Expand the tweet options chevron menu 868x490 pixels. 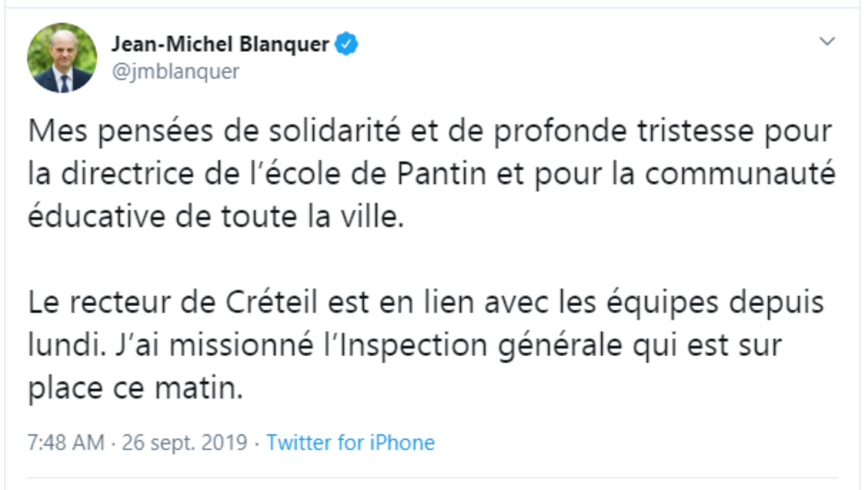click(827, 42)
